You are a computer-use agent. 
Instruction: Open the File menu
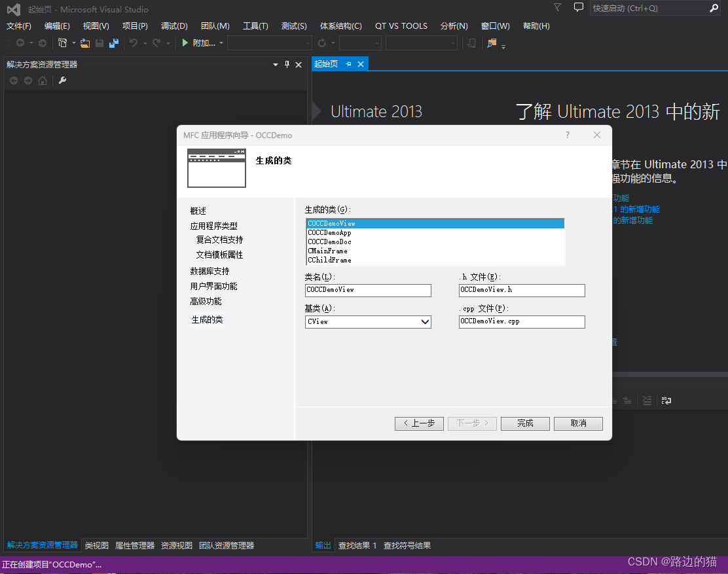click(19, 26)
